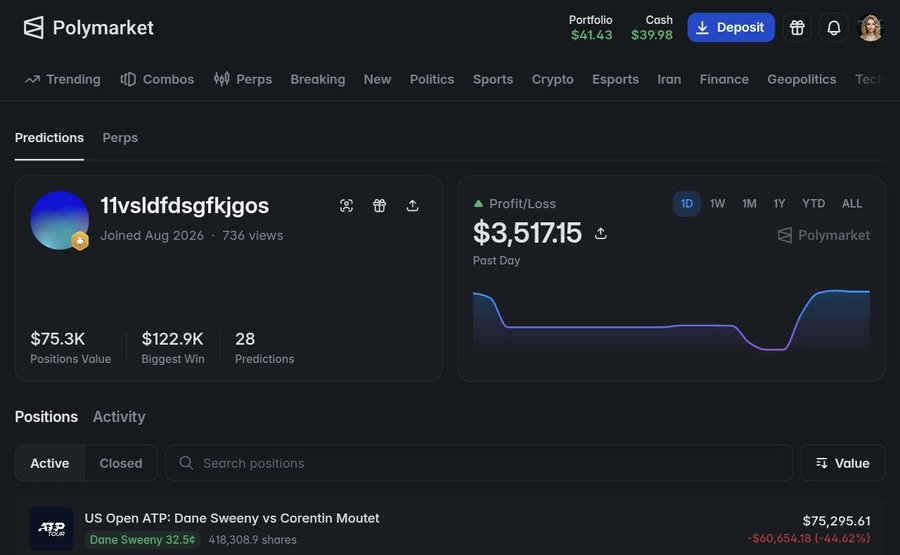
Task: Open the Breaking category
Action: click(317, 79)
